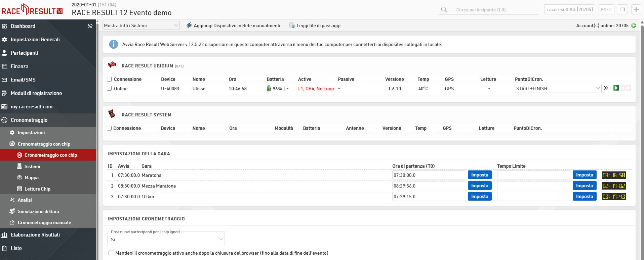Unpin the sidebar with the pin icon
644x260 pixels.
coord(90,26)
